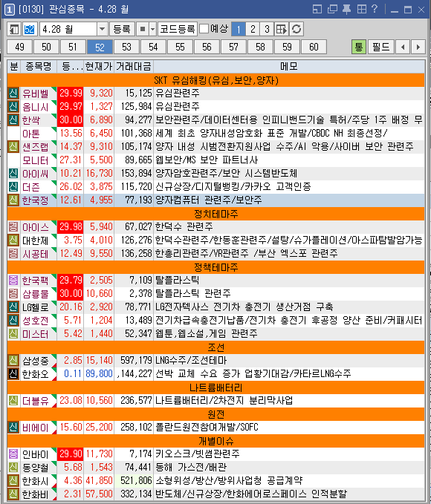Click the 정치테마주 section header
Screen dimensions: 431x504
coord(215,214)
